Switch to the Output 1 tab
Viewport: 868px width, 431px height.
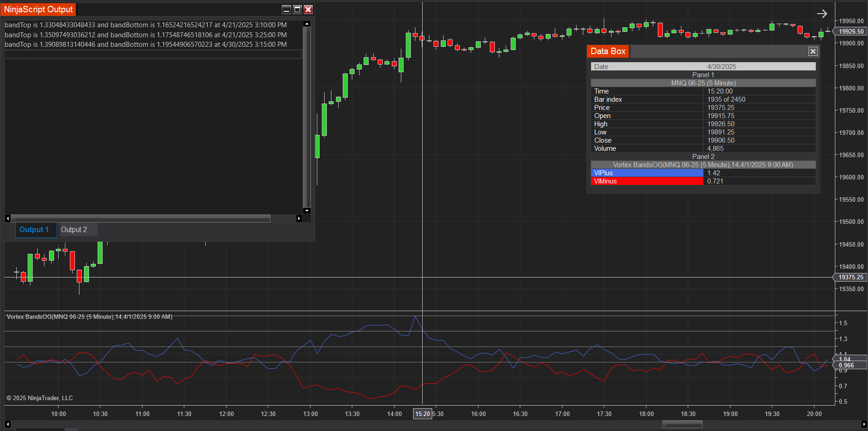(35, 230)
